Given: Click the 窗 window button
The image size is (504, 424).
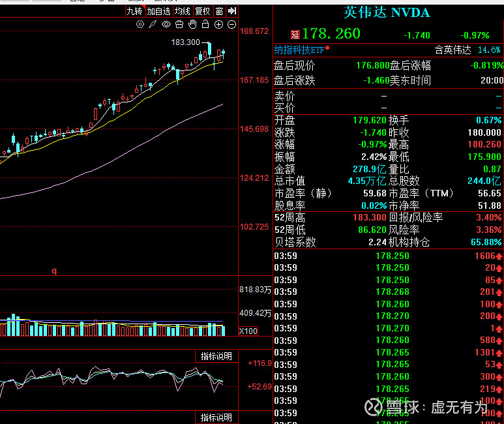Looking at the screenshot, I should point(219,11).
